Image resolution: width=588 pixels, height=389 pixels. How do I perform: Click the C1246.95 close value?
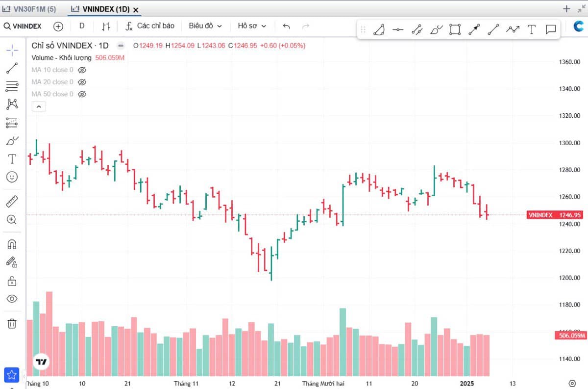[243, 46]
